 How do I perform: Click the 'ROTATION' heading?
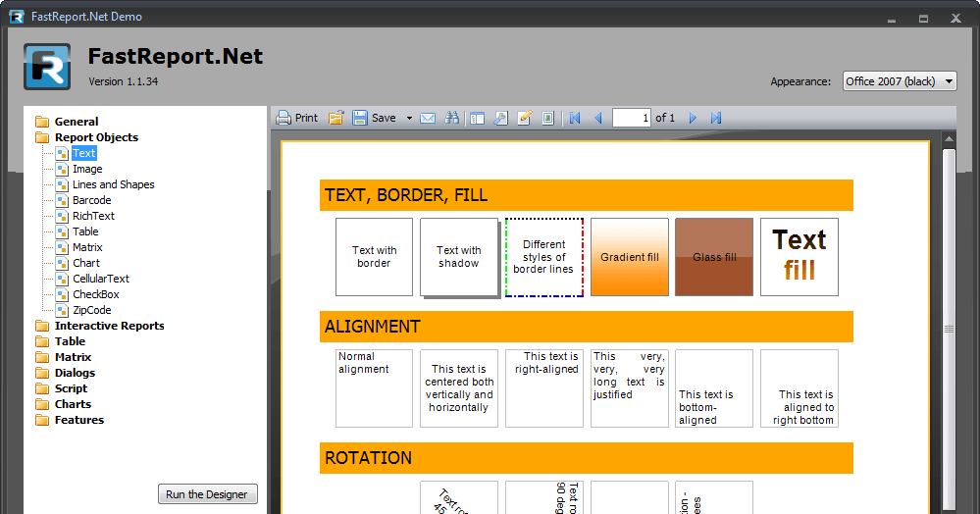[x=587, y=458]
